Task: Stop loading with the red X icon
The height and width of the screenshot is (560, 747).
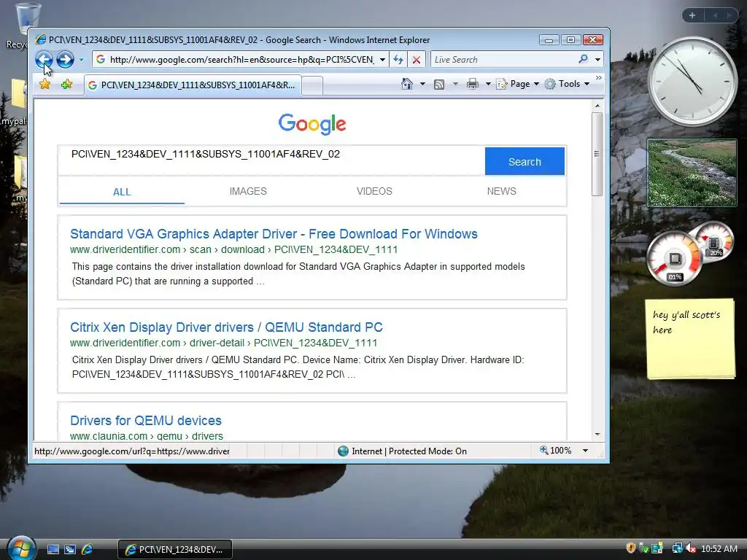Action: (x=416, y=60)
